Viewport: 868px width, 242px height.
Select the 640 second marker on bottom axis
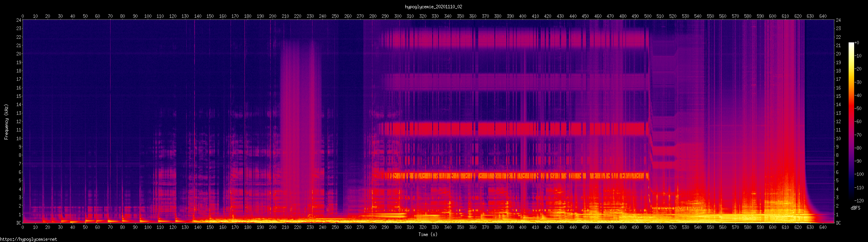(823, 227)
